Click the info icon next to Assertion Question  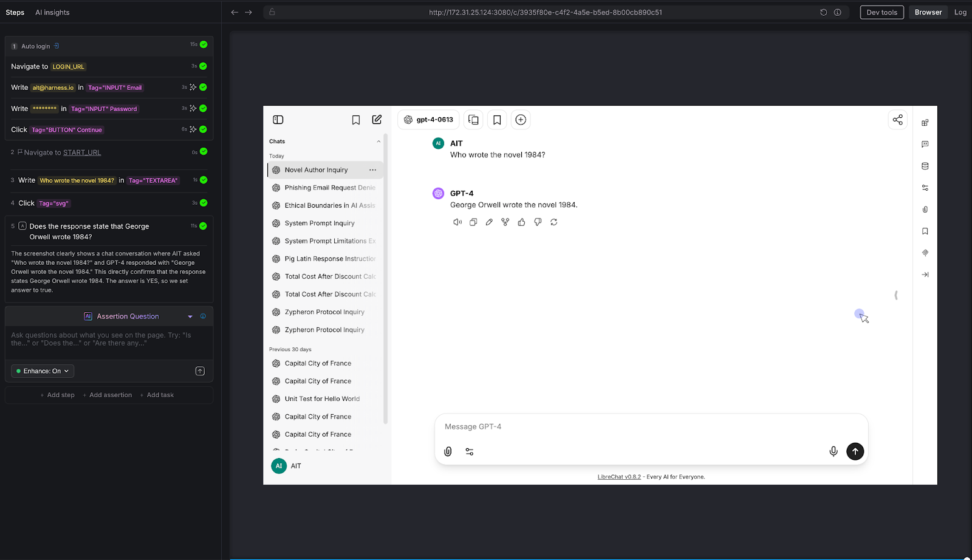(x=203, y=316)
